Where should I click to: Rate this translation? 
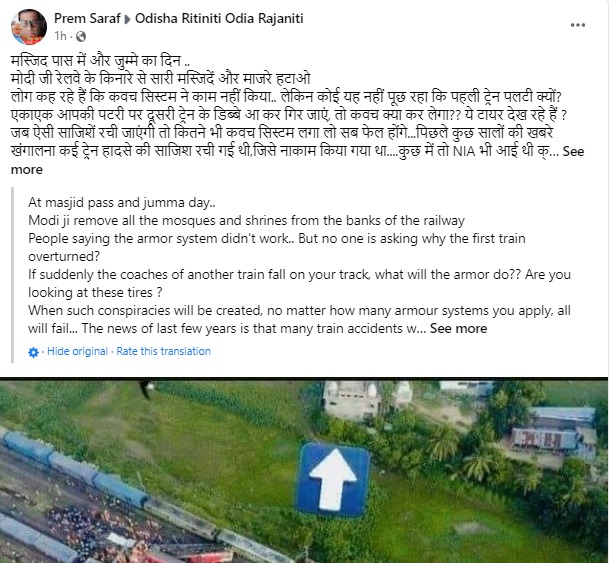[x=164, y=351]
